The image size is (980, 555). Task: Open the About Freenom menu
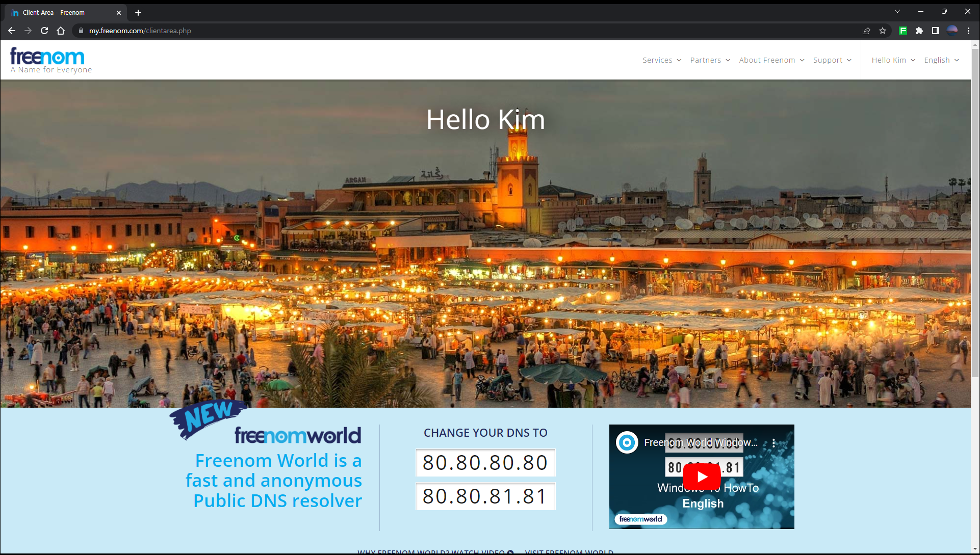pyautogui.click(x=771, y=60)
